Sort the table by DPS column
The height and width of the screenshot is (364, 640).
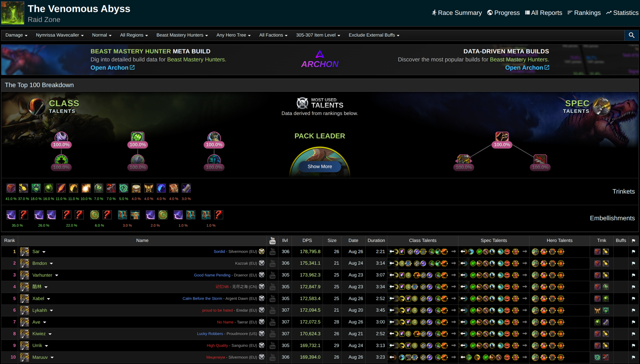[x=307, y=241]
